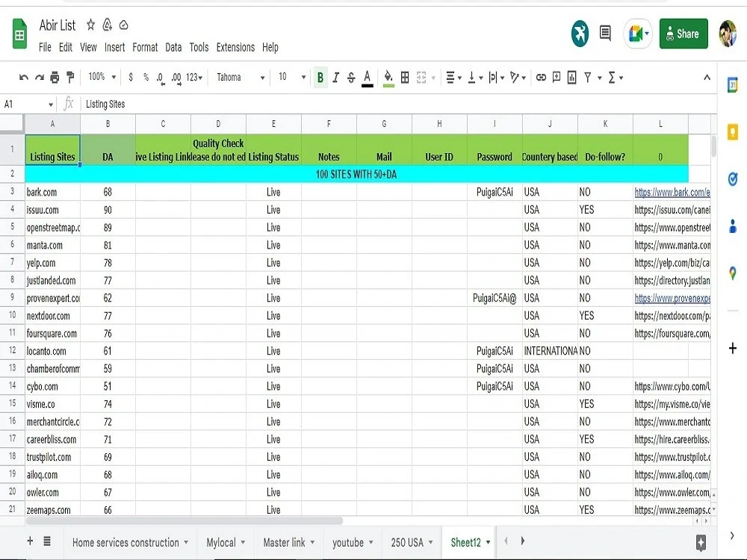Image resolution: width=747 pixels, height=560 pixels.
Task: Click the formula bar input field
Action: pyautogui.click(x=398, y=105)
